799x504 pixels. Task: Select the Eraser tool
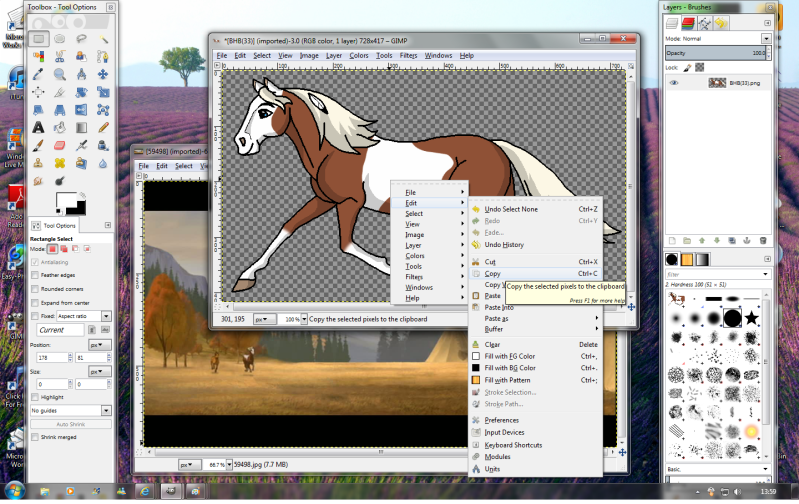60,145
